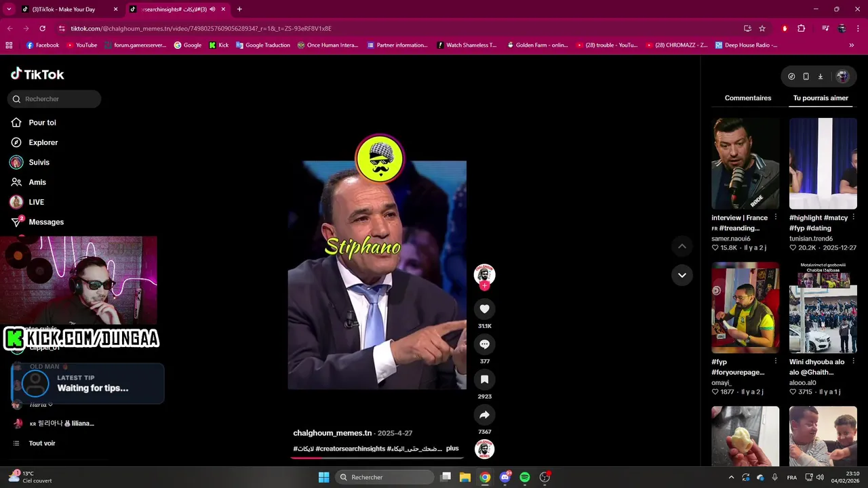Open the spinning sound disc below the share count
This screenshot has width=868, height=488.
tap(484, 449)
